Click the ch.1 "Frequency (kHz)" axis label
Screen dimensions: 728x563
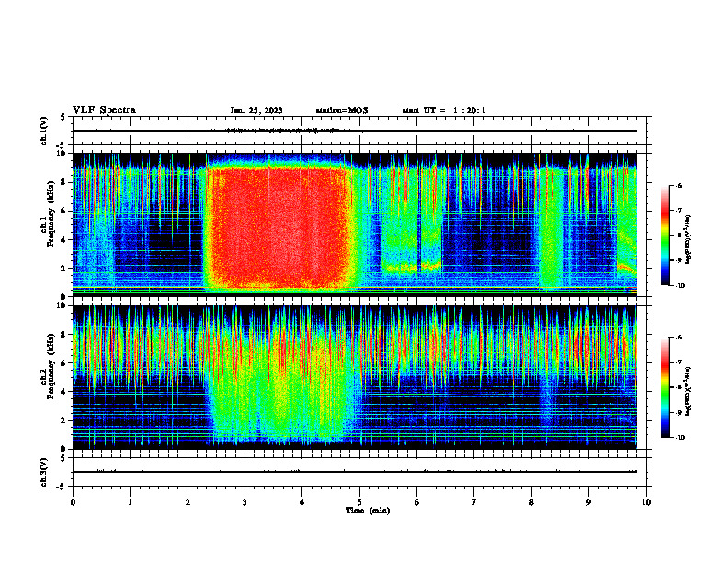[51, 213]
